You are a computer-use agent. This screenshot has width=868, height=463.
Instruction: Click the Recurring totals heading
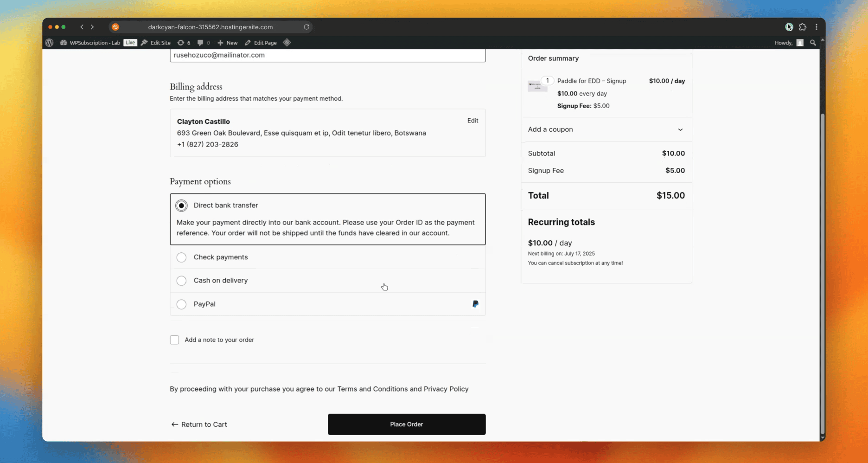coord(561,222)
